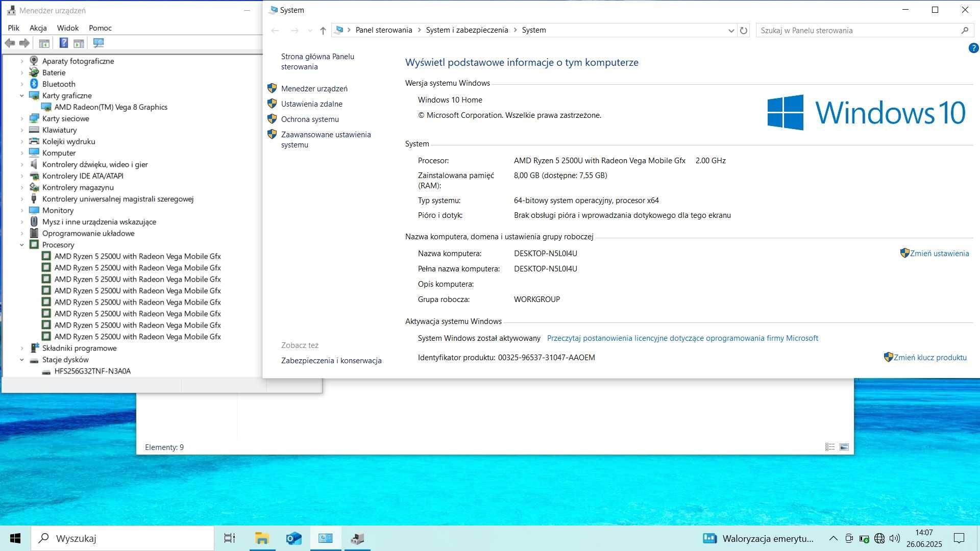The width and height of the screenshot is (980, 551).
Task: Open Zaawansowane ustawienia systemu link
Action: click(326, 139)
